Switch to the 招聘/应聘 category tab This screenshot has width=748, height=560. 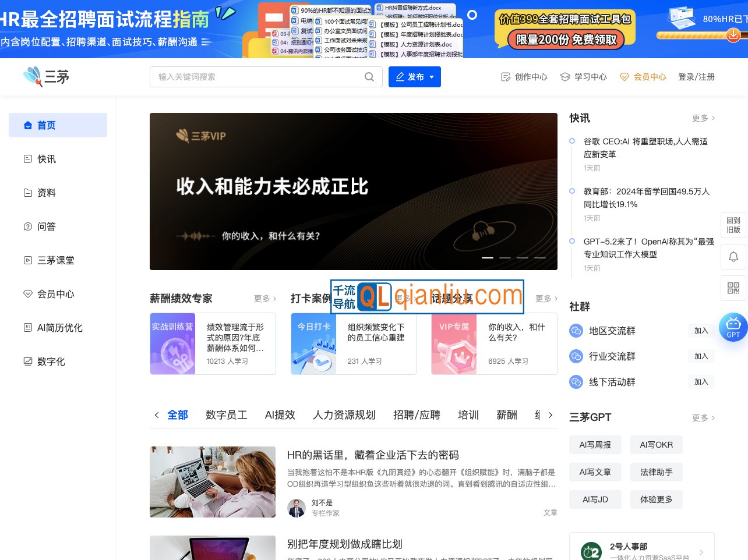point(417,415)
